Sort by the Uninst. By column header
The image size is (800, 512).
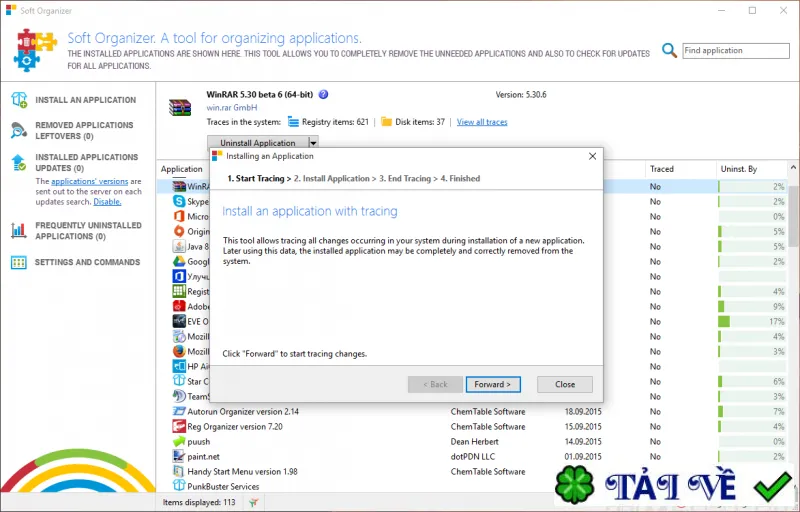coord(739,169)
